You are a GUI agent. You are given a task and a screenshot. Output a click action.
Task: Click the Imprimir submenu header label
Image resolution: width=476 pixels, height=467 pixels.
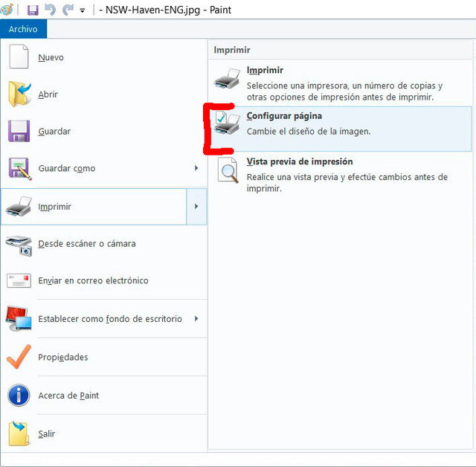pos(232,50)
